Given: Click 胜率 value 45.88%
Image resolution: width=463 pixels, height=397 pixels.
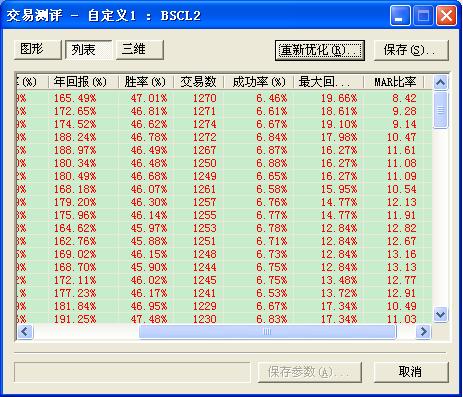Looking at the screenshot, I should [149, 241].
